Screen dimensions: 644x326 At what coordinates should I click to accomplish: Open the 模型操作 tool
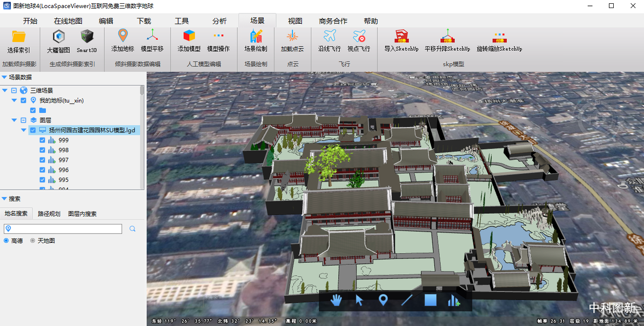point(218,40)
